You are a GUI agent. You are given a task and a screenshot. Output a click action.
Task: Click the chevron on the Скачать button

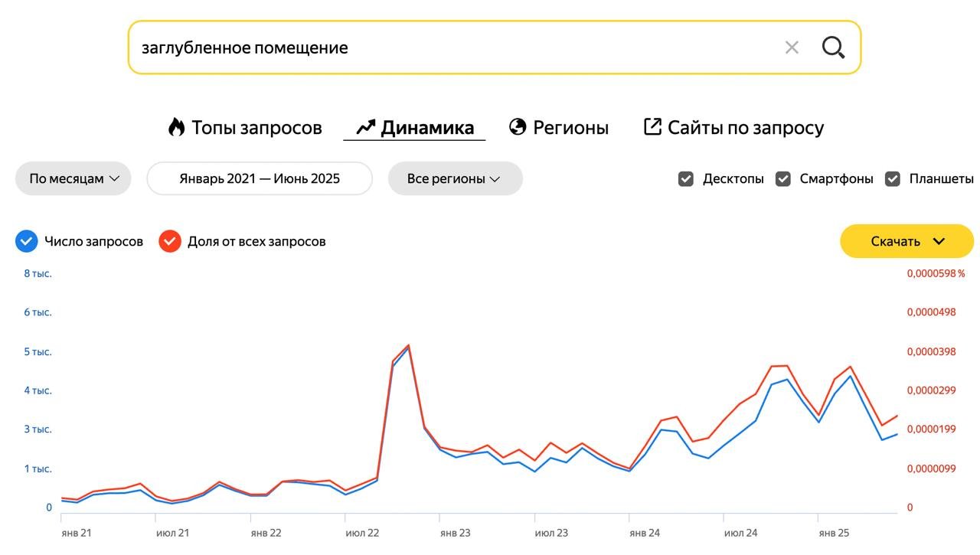click(x=939, y=241)
